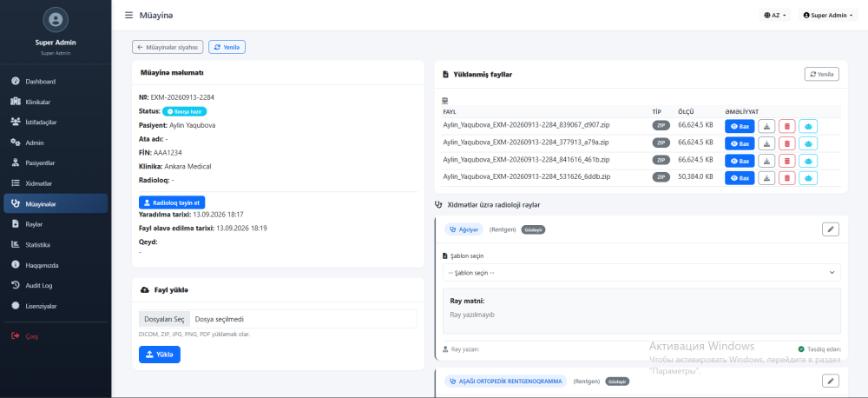Delete the file ending in 841616_461b.zip

[786, 161]
